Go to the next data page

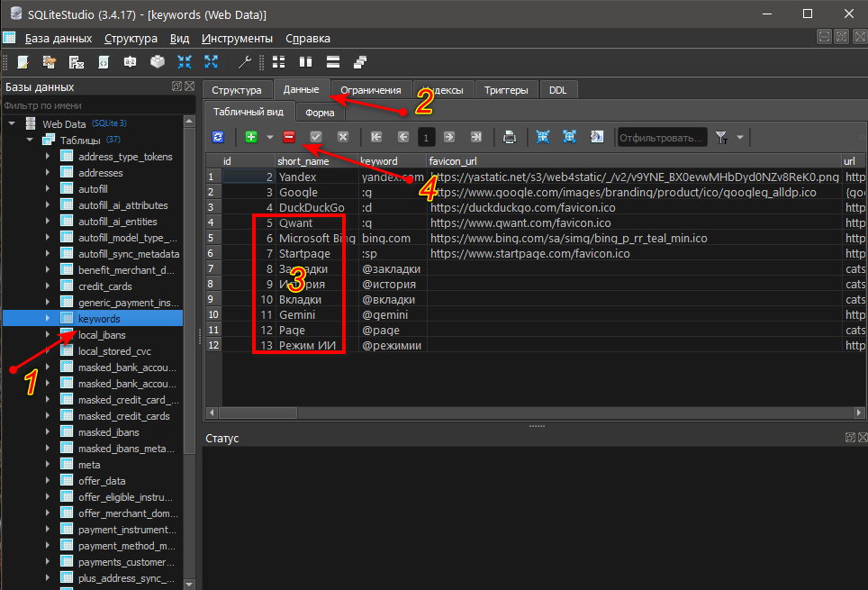(449, 137)
